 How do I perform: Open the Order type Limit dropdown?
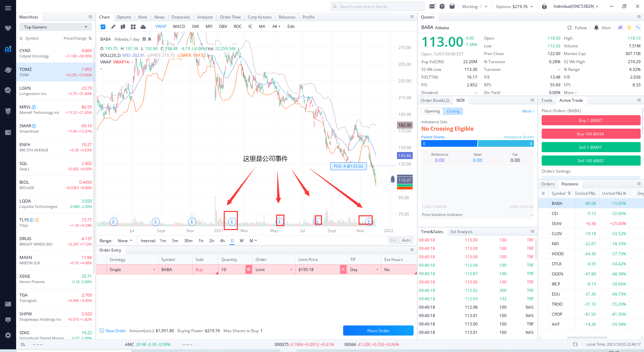274,269
